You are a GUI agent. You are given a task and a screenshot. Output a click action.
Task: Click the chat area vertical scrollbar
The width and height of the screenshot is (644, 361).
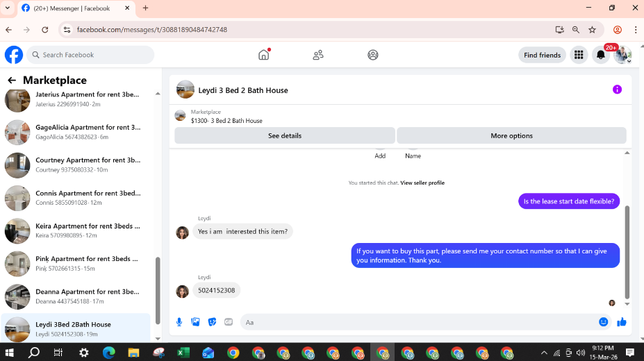(x=627, y=252)
